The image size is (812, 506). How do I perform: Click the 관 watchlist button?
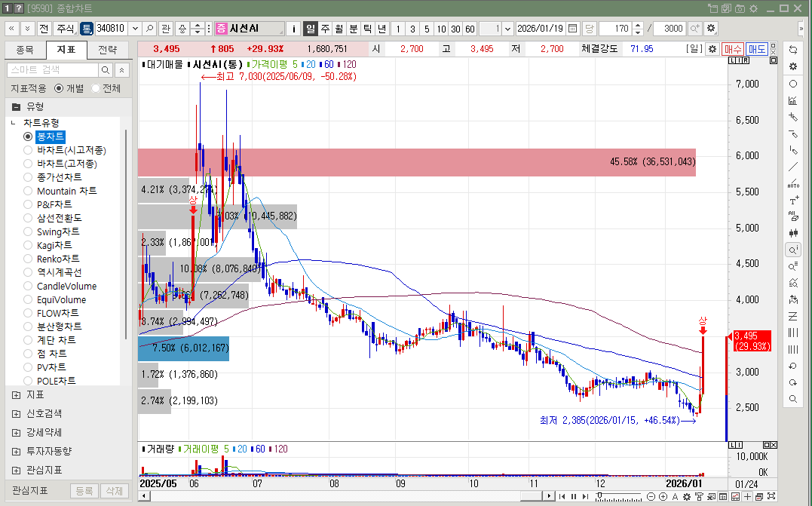coord(166,29)
